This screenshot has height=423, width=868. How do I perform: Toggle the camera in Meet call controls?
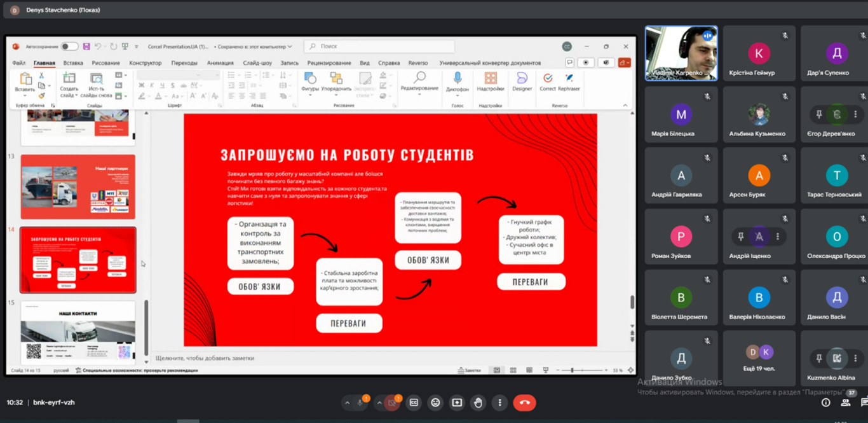coord(393,403)
